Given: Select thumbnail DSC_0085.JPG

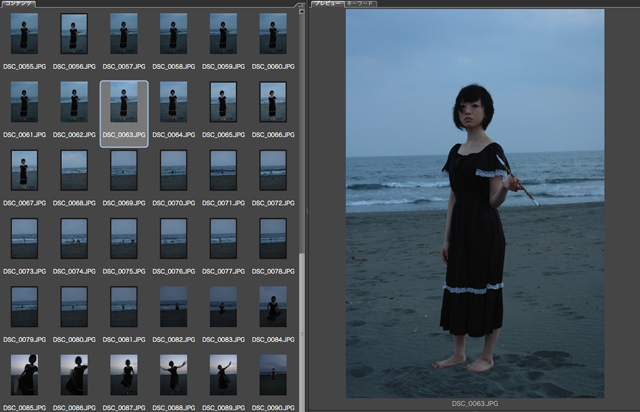Looking at the screenshot, I should (24, 374).
